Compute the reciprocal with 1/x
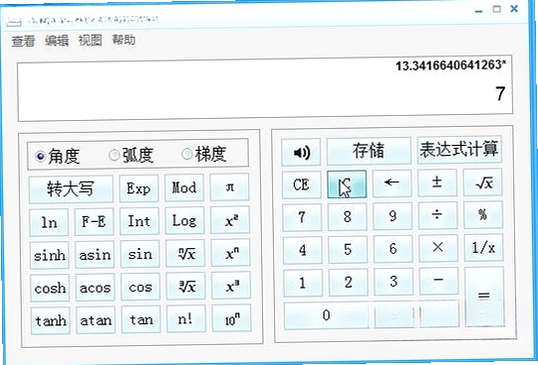The image size is (538, 365). point(484,247)
